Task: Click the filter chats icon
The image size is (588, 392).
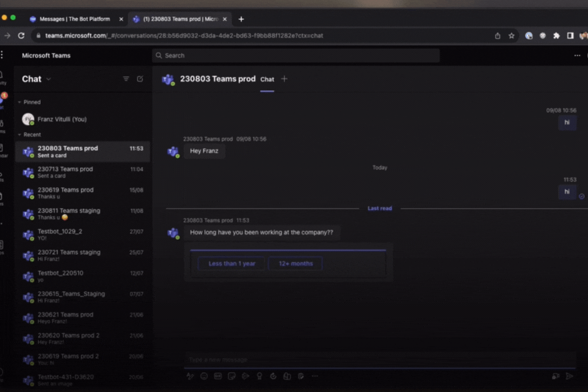Action: [x=126, y=79]
